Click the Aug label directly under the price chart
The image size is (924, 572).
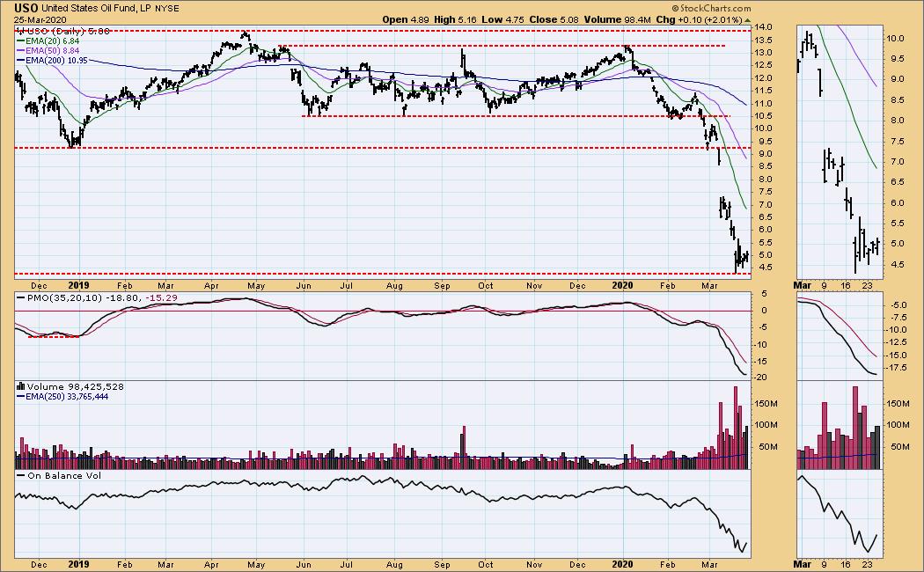[x=394, y=286]
